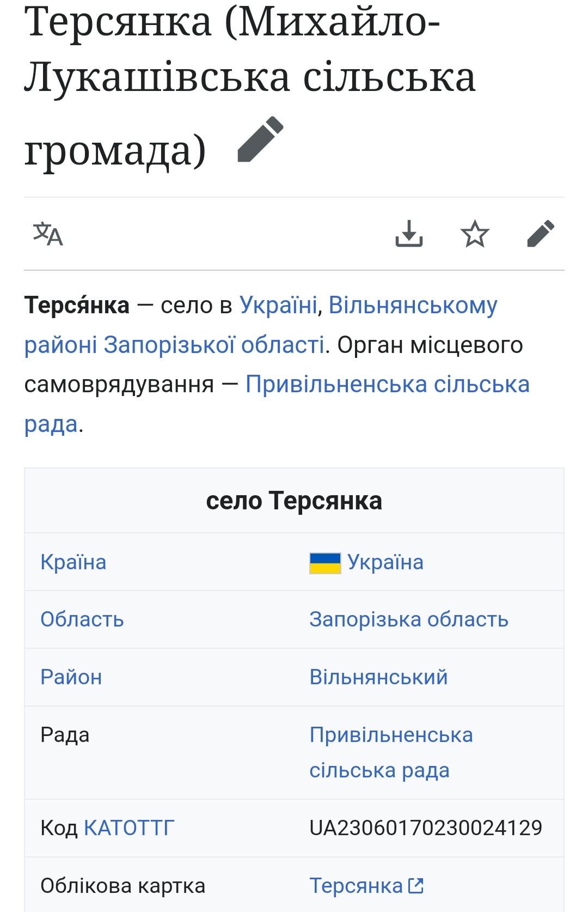The height and width of the screenshot is (912, 588).
Task: Open Запорізької області link in paragraph
Action: point(214,345)
